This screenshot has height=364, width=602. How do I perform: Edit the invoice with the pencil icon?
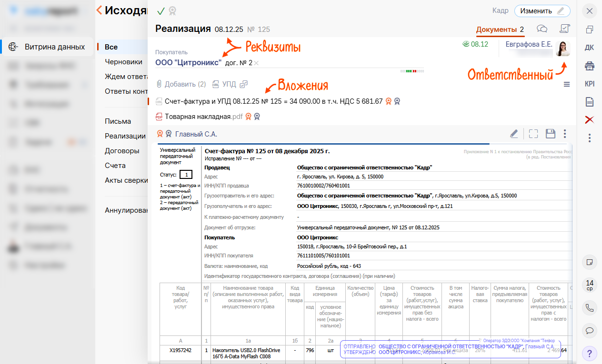click(514, 134)
